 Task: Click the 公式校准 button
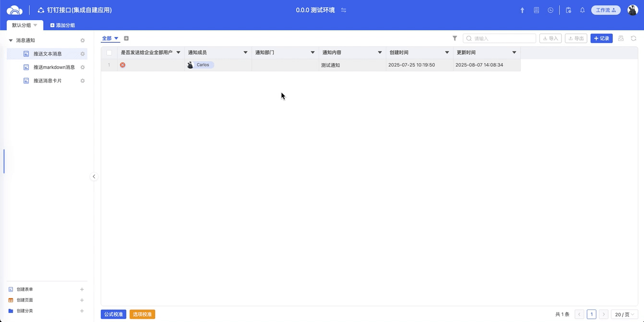(113, 314)
